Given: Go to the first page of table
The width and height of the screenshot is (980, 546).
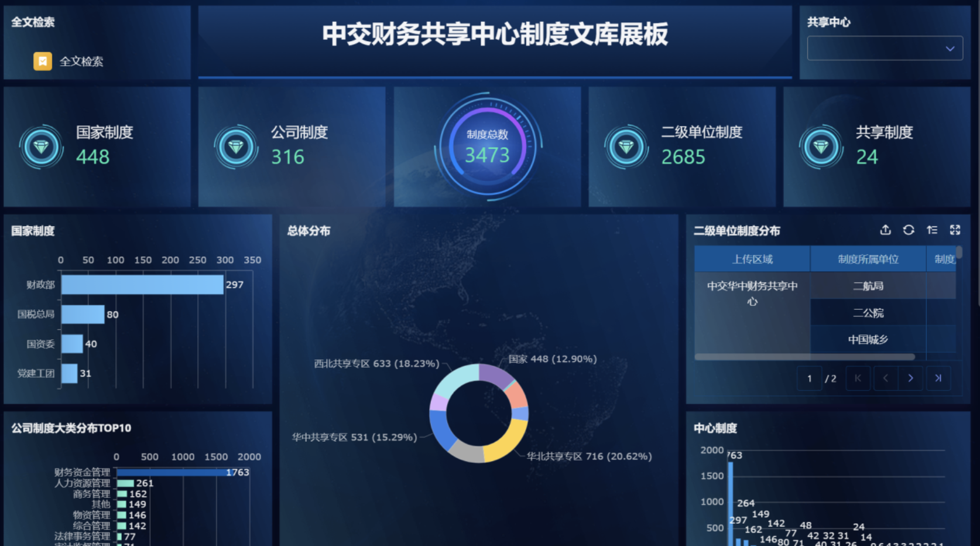Looking at the screenshot, I should [858, 378].
